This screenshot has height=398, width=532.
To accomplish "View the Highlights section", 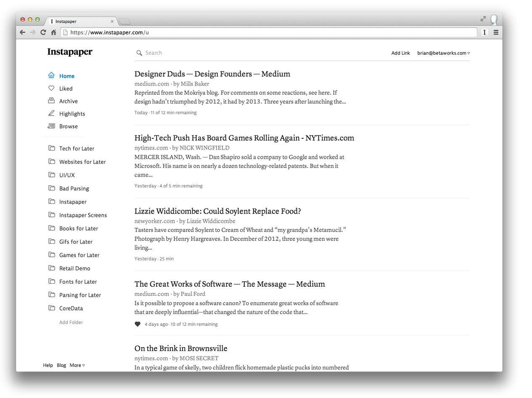I will coord(72,114).
